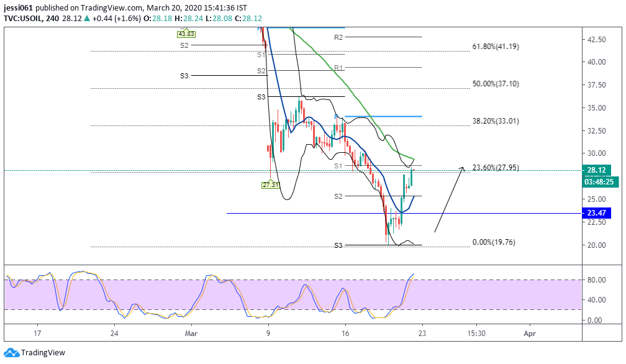Viewport: 626px width, 364px height.
Task: Click the 24 date axis label
Action: click(114, 334)
